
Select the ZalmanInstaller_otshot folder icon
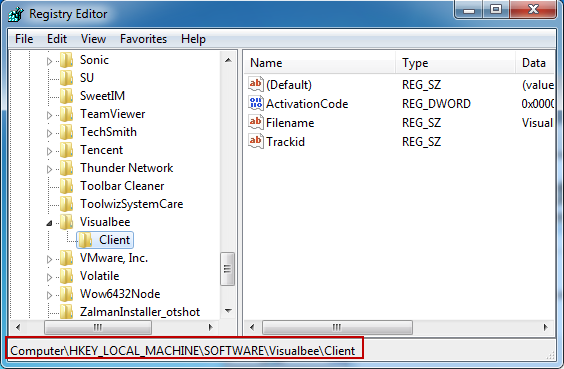tap(67, 312)
